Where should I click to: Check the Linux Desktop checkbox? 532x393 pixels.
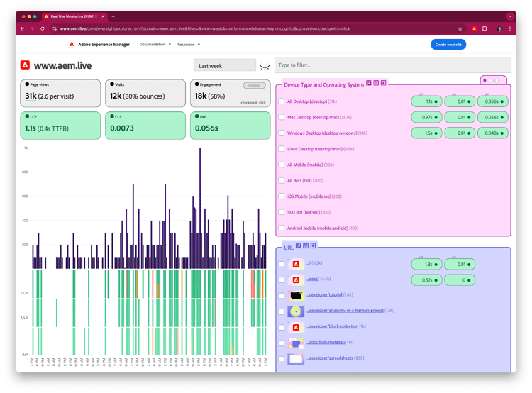(x=282, y=149)
